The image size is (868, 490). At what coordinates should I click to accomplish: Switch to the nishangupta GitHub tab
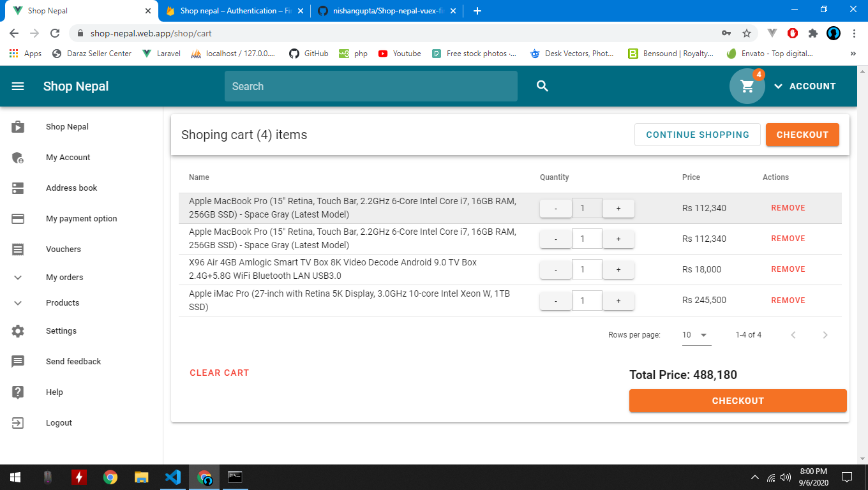tap(387, 11)
